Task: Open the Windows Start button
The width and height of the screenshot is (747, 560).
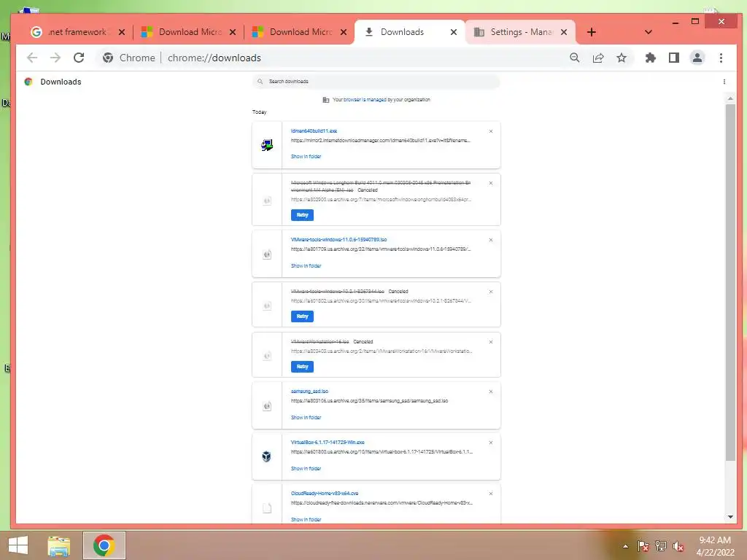Action: (x=18, y=545)
